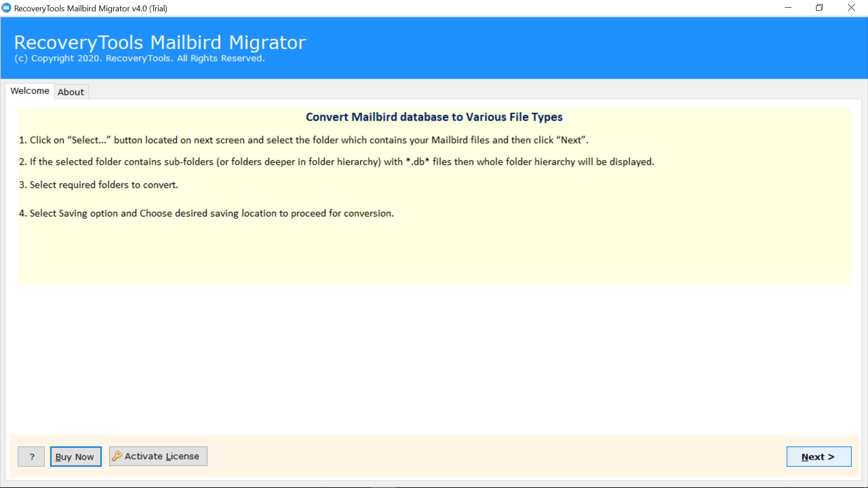The height and width of the screenshot is (488, 868).
Task: Click the step 1 instruction about Select button
Action: click(x=303, y=140)
